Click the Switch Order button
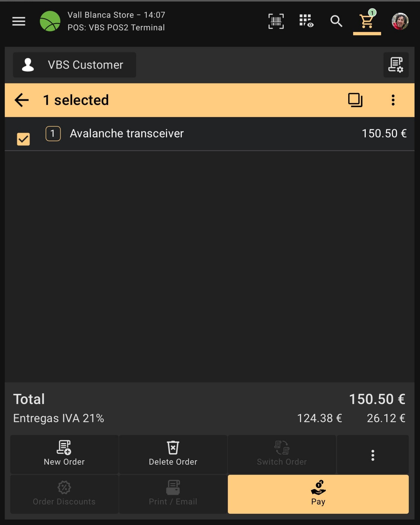 click(x=282, y=454)
